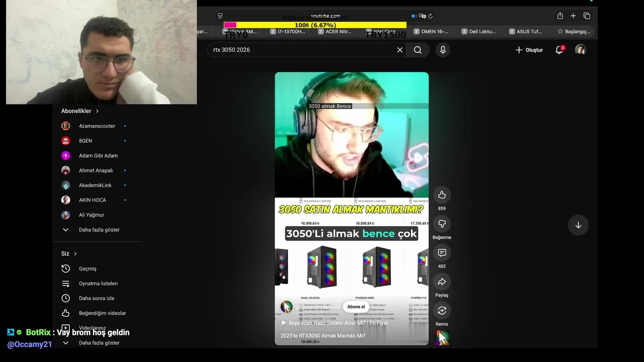The width and height of the screenshot is (644, 362).
Task: Start voice search with the microphone
Action: point(443,50)
